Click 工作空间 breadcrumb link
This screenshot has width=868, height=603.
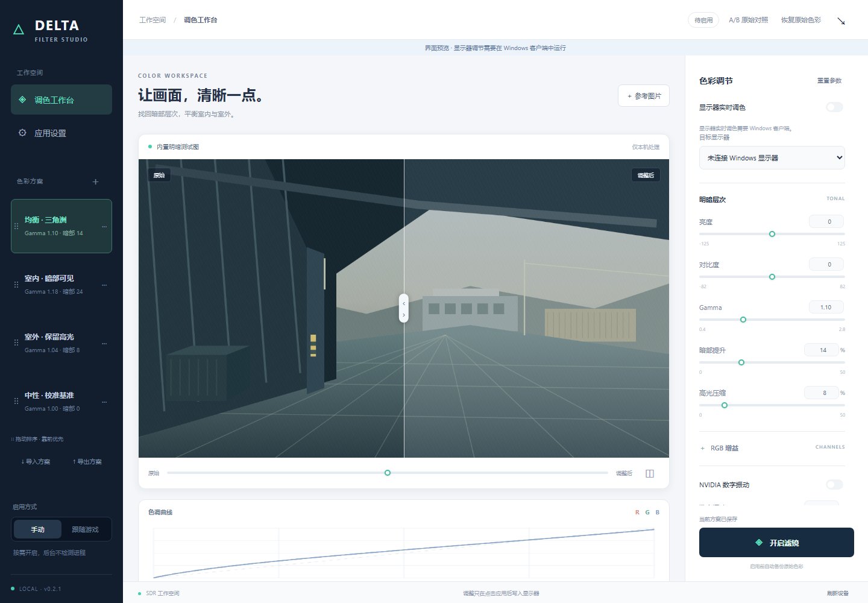[153, 20]
